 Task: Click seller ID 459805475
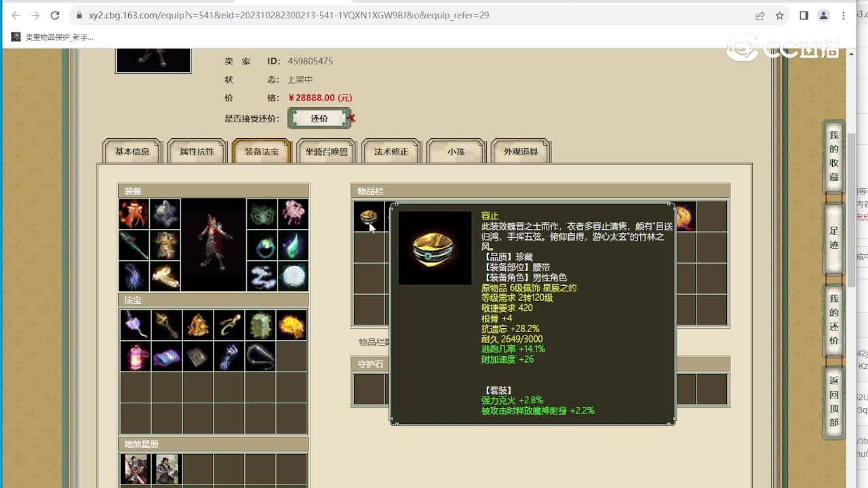click(310, 61)
